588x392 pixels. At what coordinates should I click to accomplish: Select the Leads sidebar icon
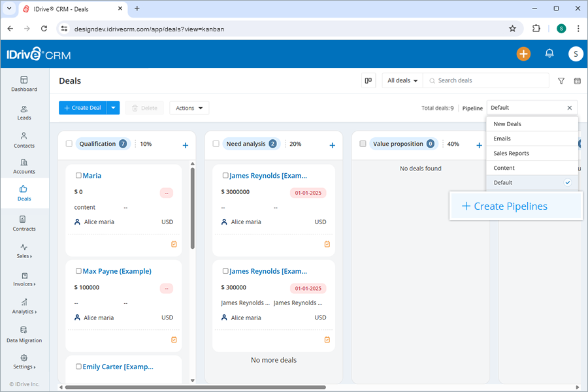click(x=24, y=111)
